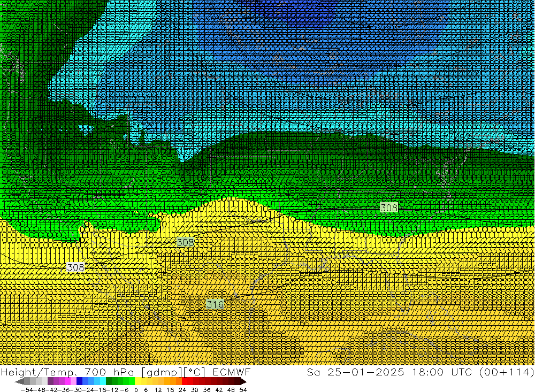535x392 pixels.
Task: Click the Height/Temp. 700 hPa title
Action: 67,372
